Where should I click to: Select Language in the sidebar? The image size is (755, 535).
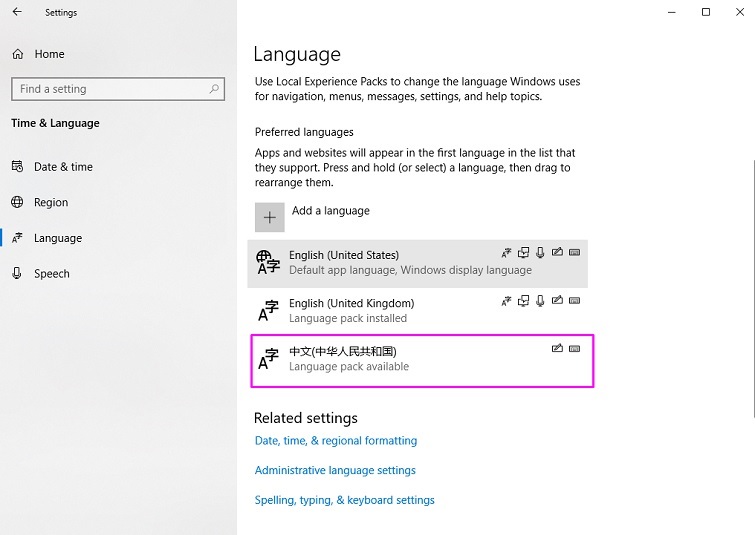tap(57, 238)
